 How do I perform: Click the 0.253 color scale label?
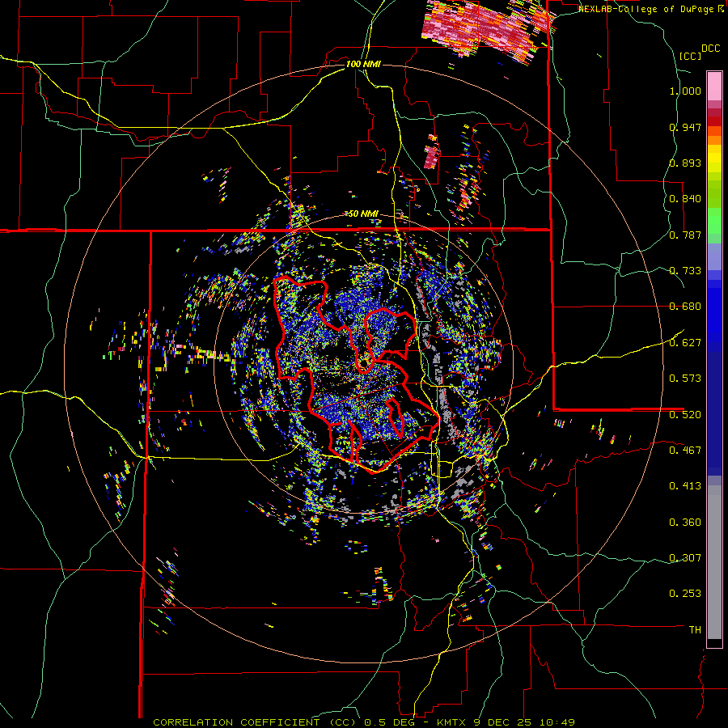pyautogui.click(x=685, y=594)
